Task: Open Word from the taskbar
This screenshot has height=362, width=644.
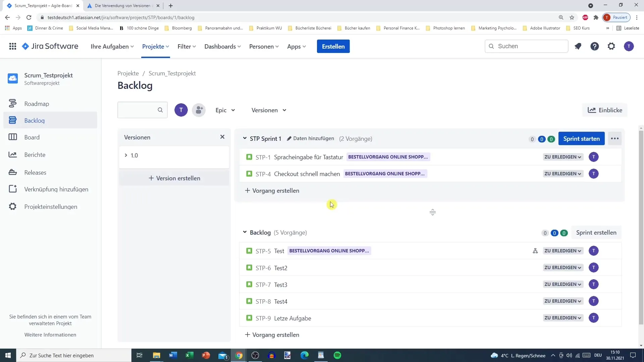Action: [173, 355]
